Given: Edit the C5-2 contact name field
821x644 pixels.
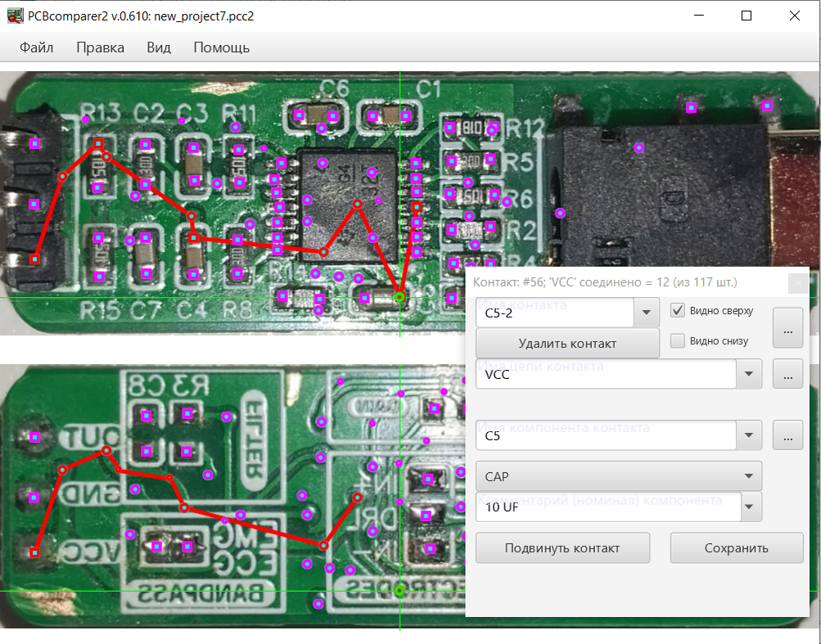Looking at the screenshot, I should [x=555, y=313].
